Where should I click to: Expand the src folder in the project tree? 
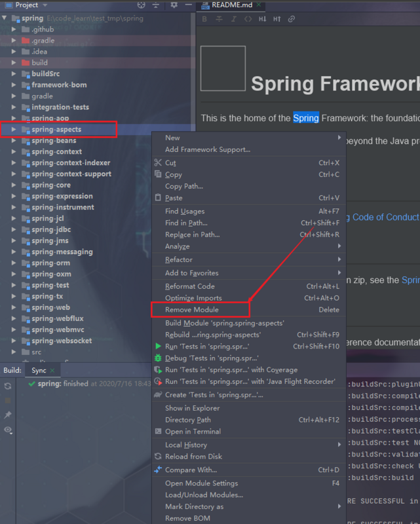[14, 352]
